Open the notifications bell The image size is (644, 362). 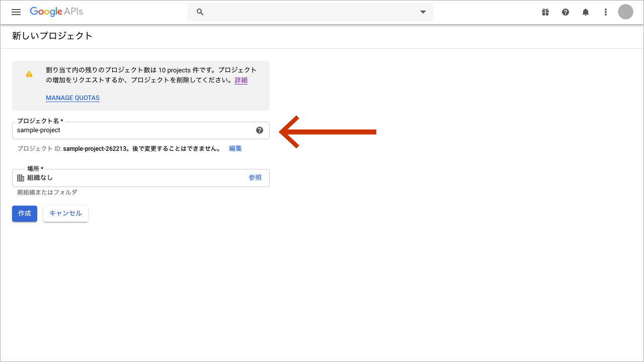[586, 12]
